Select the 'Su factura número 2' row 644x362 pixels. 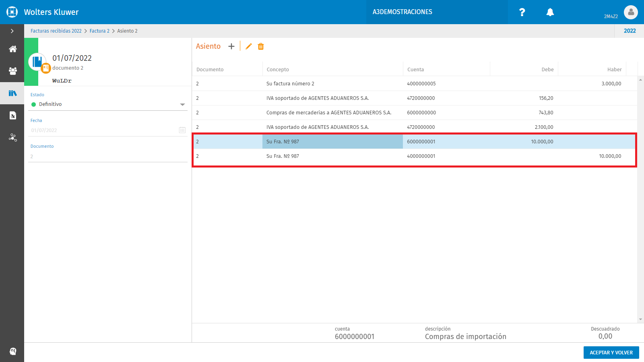click(x=415, y=84)
